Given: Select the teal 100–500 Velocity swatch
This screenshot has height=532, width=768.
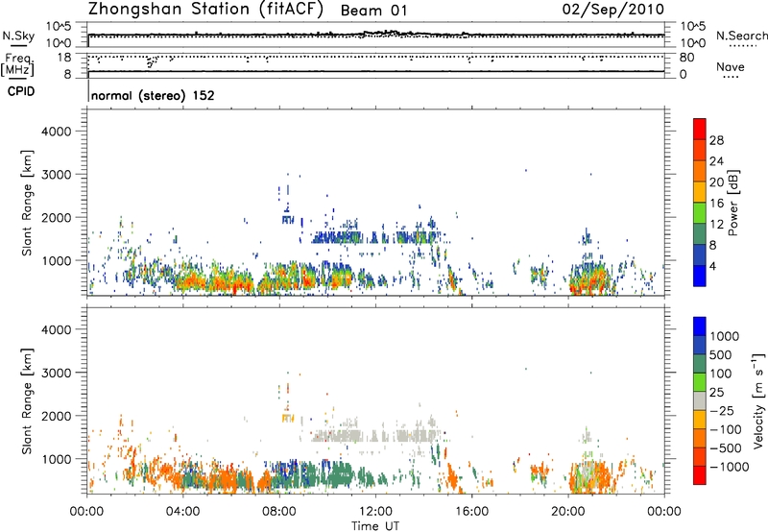Looking at the screenshot, I should pos(700,364).
